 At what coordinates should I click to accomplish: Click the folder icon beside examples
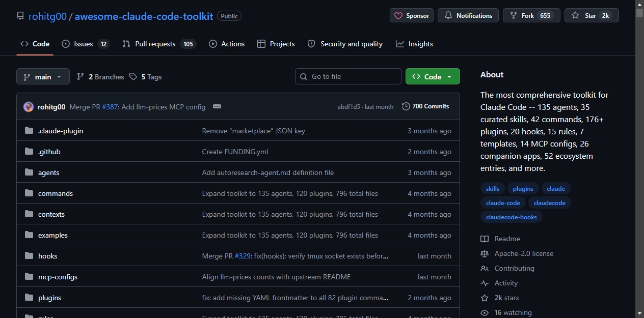[x=29, y=235]
